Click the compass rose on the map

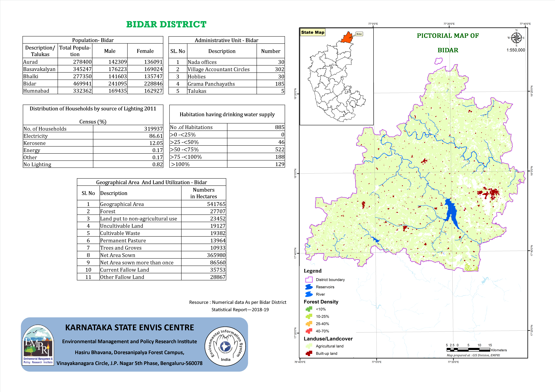(x=516, y=38)
